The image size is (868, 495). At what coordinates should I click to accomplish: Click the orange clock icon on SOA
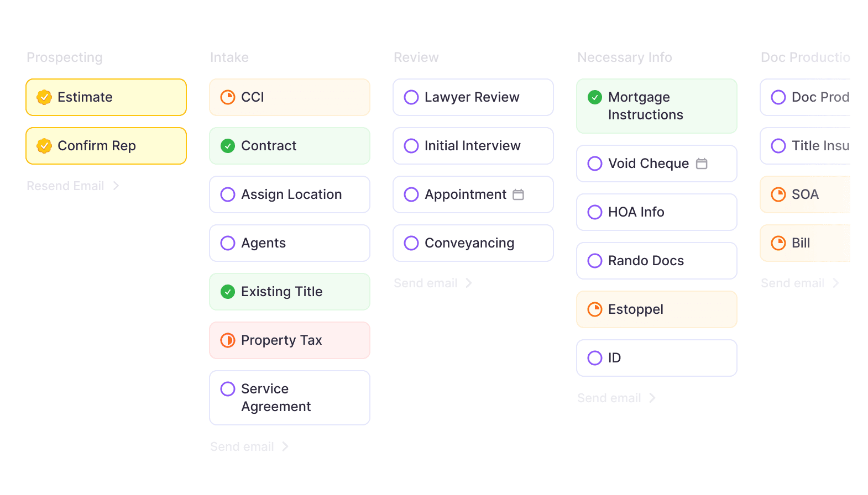point(778,194)
